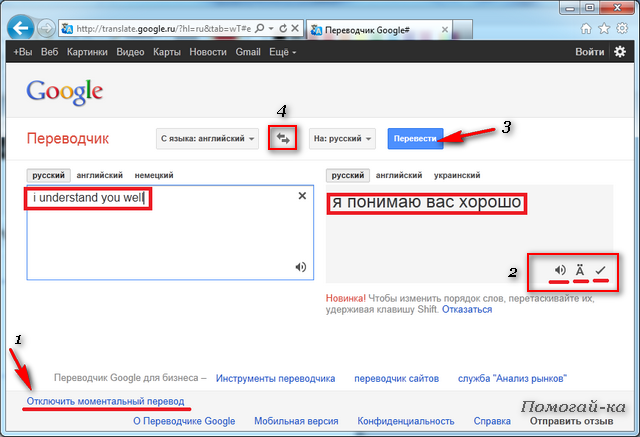Open Веб in the Google bar
Image resolution: width=640 pixels, height=437 pixels.
49,52
